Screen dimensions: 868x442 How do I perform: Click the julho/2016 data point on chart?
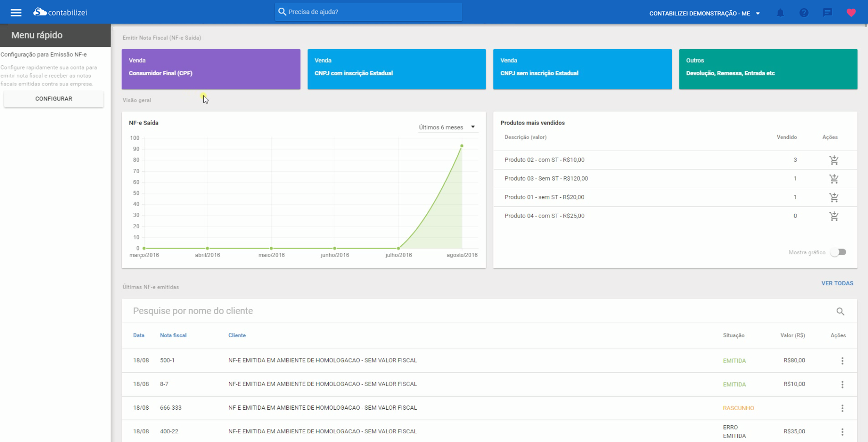[398, 249]
